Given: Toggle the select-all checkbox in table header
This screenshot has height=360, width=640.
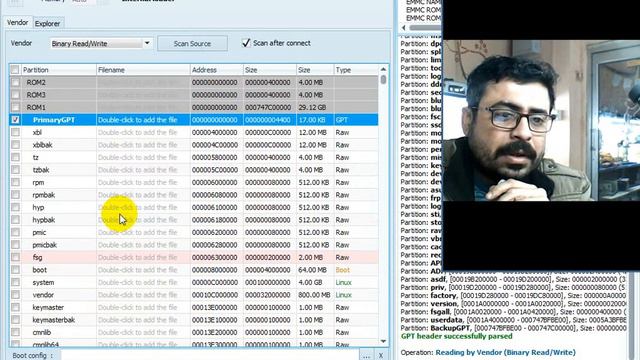Looking at the screenshot, I should pos(15,70).
